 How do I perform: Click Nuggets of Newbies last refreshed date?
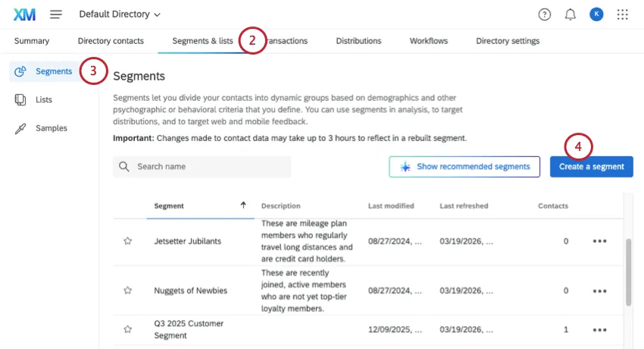tap(466, 291)
